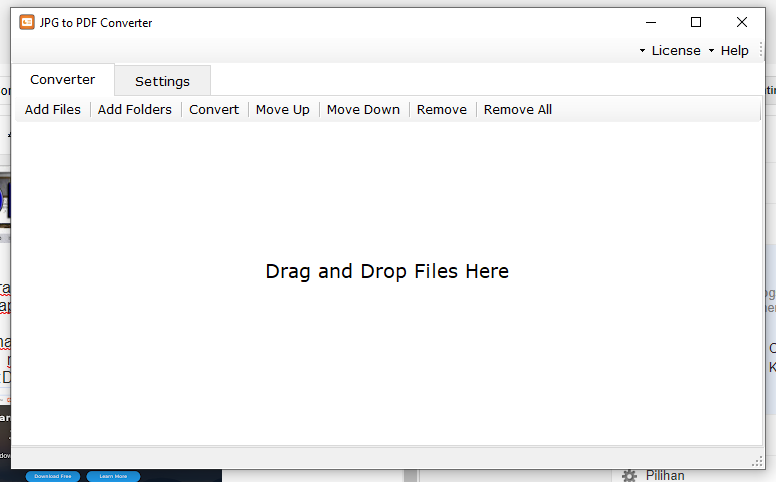This screenshot has height=482, width=776.
Task: Click Learn More button in background window
Action: click(x=113, y=476)
